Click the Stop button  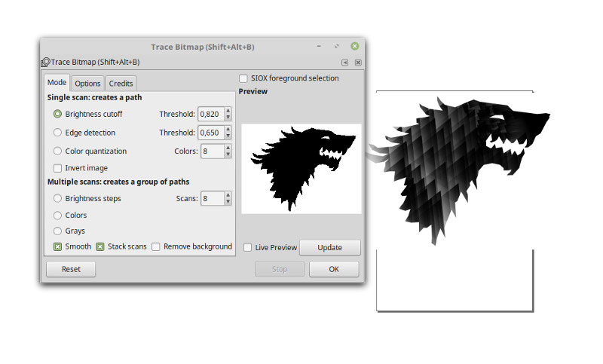tap(280, 269)
